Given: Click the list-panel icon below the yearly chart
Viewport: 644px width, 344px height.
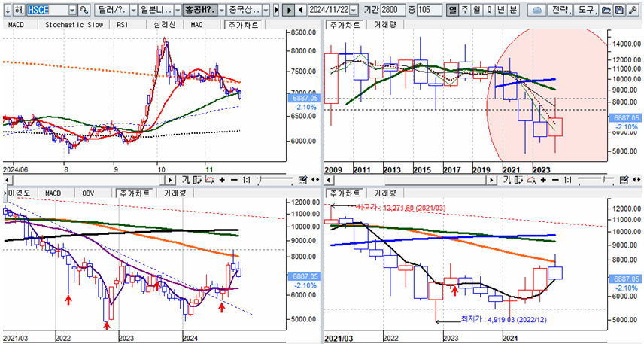Looking at the screenshot, I should [x=519, y=180].
